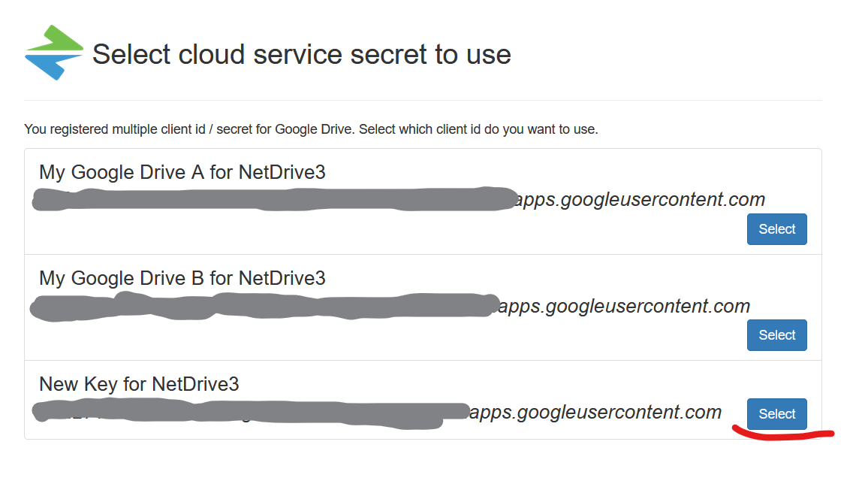Click the "My Google Drive A for NetDrive3" title

[x=182, y=172]
